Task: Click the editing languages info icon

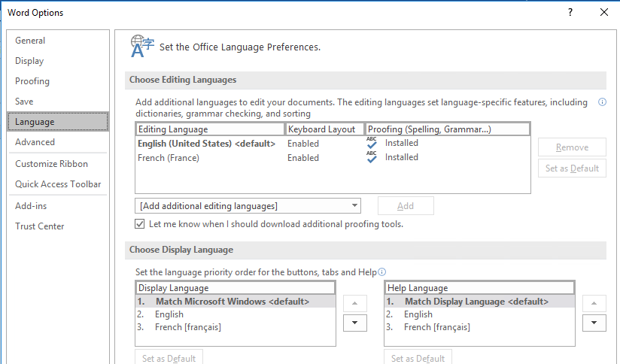Action: [602, 102]
